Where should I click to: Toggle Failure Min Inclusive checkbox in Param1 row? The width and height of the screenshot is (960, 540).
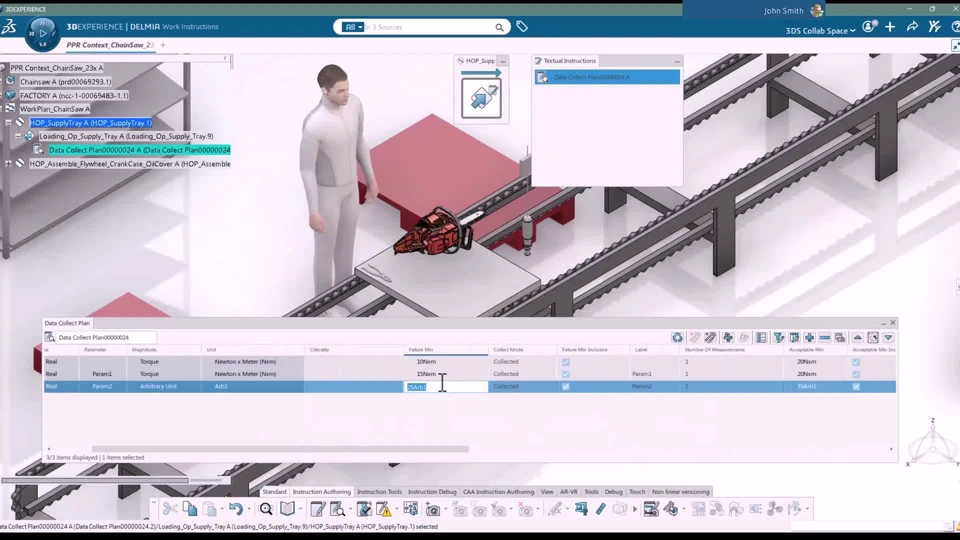point(566,374)
